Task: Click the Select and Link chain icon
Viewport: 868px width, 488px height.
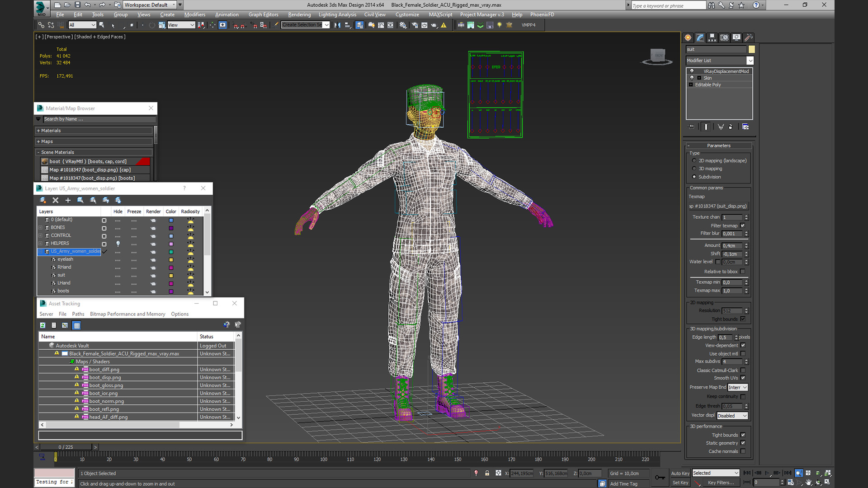Action: tap(41, 25)
